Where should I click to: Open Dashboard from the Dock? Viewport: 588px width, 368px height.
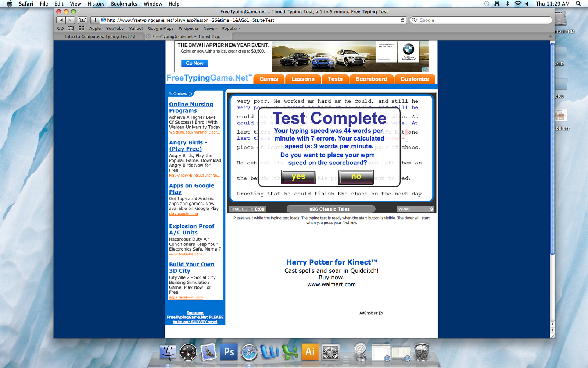pos(188,352)
